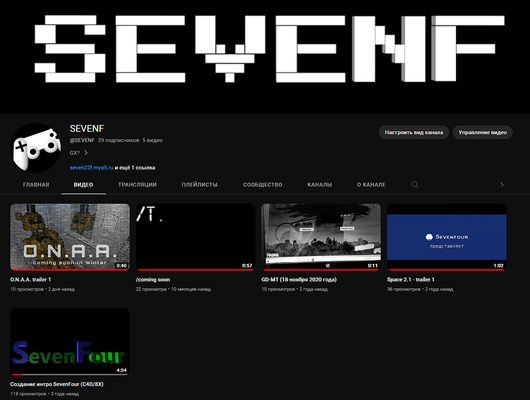Open the О КАНАЛЕ tab

pyautogui.click(x=371, y=185)
